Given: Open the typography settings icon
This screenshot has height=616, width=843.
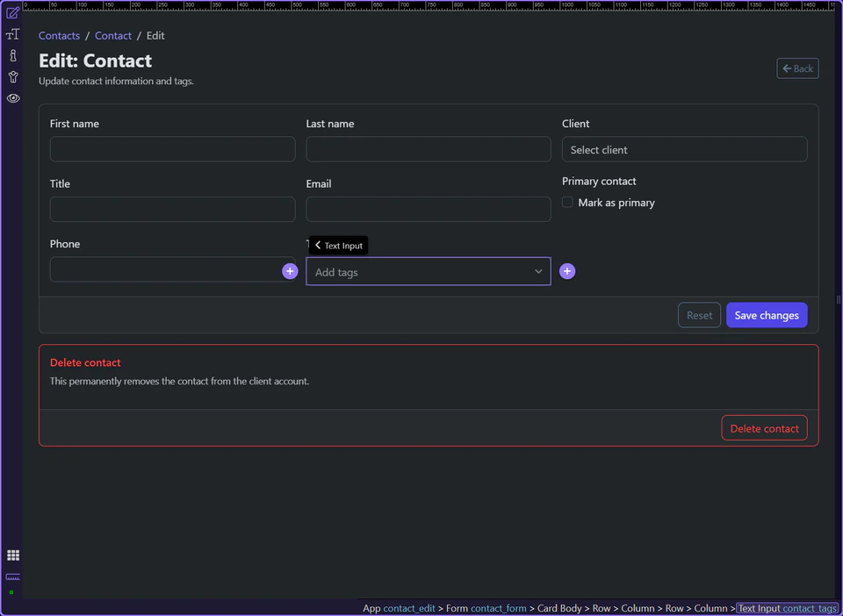Looking at the screenshot, I should coord(12,34).
